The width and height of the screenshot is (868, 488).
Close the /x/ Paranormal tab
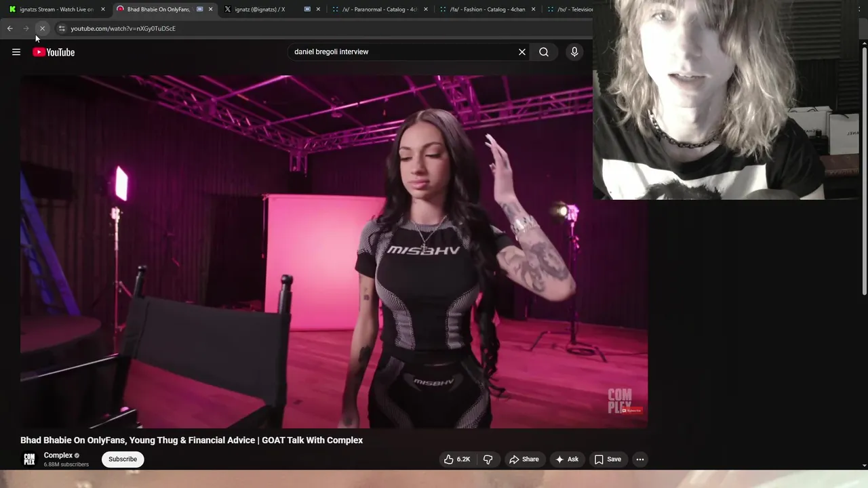pyautogui.click(x=426, y=9)
